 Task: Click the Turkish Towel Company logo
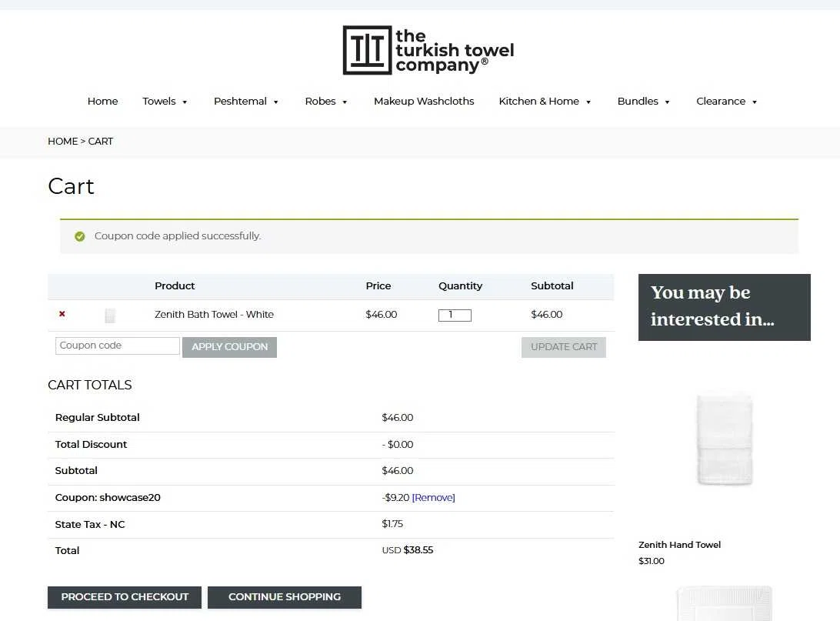pos(428,50)
